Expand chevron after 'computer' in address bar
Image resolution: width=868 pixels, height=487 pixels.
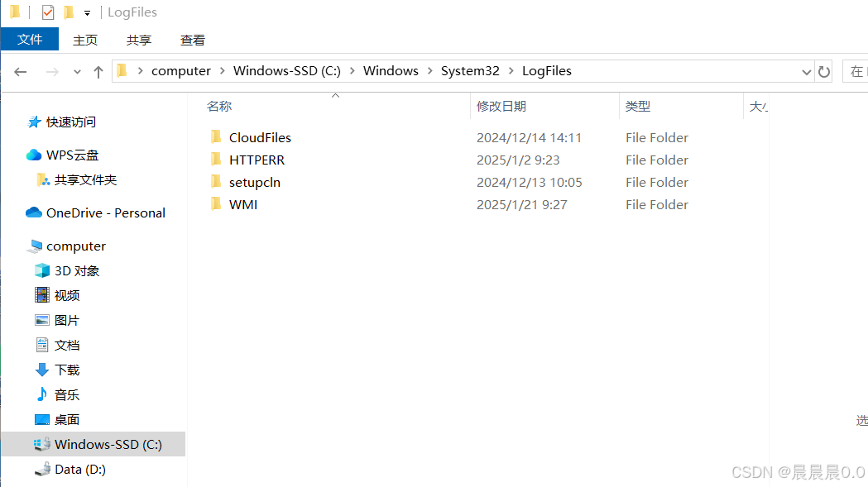tap(222, 71)
